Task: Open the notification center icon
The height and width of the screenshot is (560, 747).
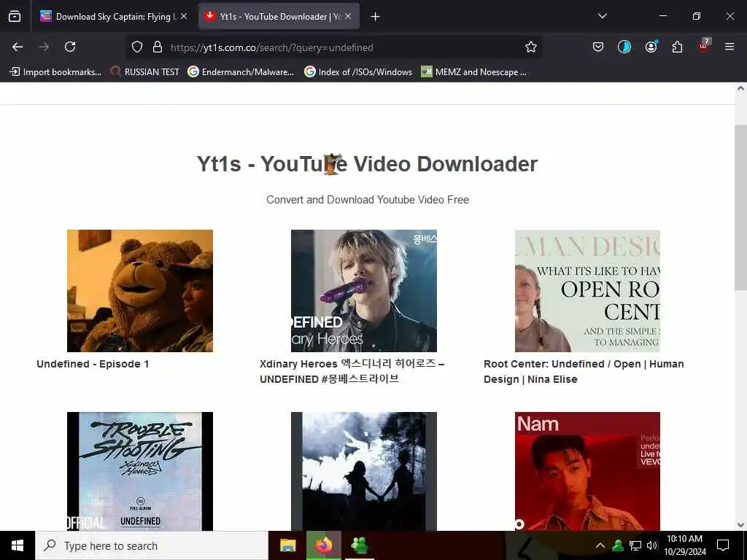Action: point(723,545)
